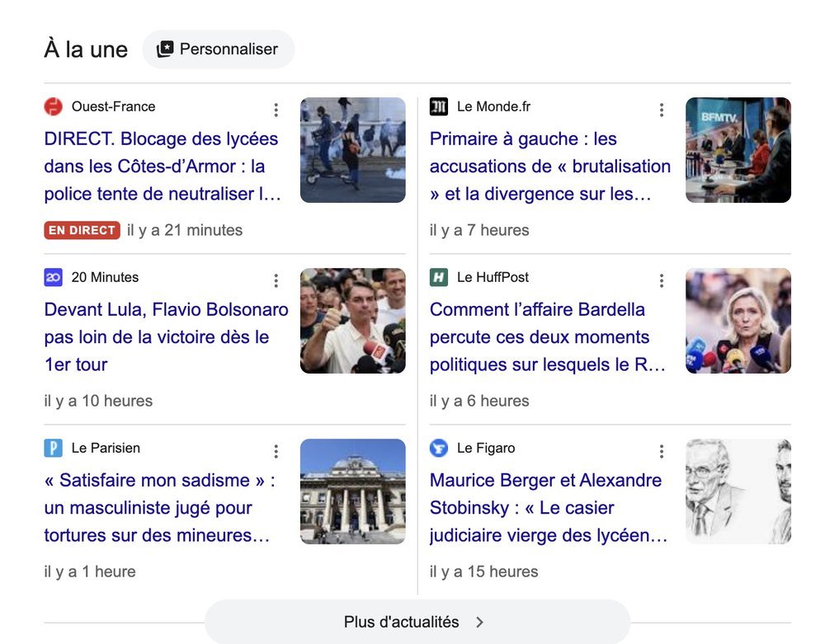Open the three-dot menu for 20 Minutes article
The width and height of the screenshot is (825, 644).
click(x=276, y=280)
